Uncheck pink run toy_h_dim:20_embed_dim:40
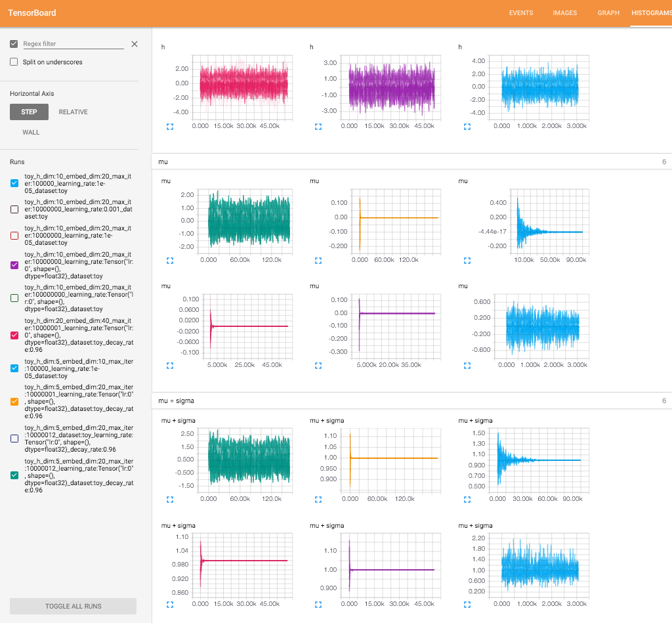 tap(14, 335)
